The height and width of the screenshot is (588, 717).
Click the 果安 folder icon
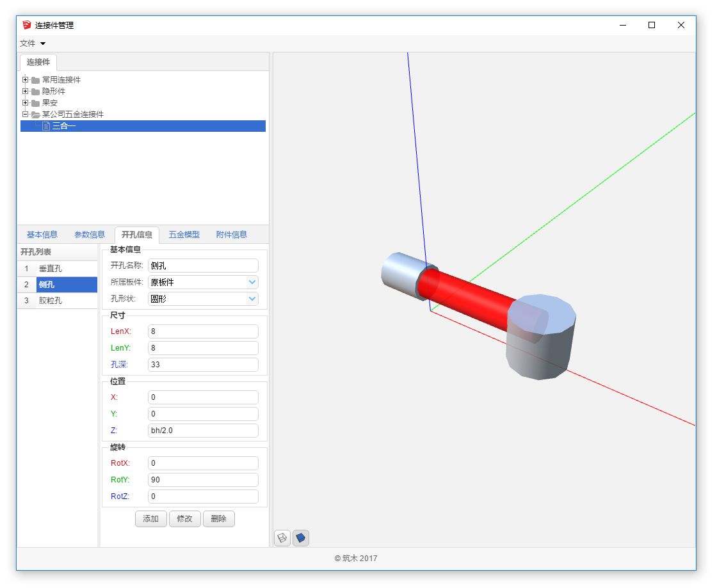coord(36,103)
